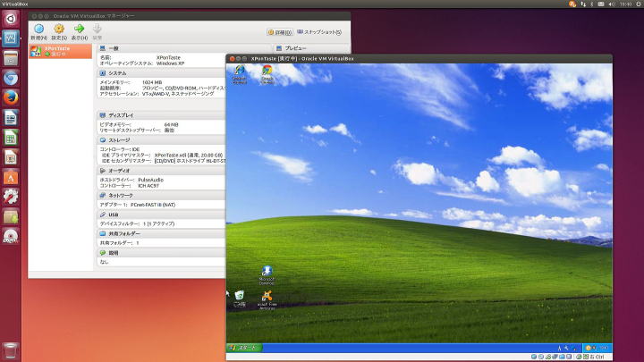Click the 'ICH AC97' controller value

148,186
